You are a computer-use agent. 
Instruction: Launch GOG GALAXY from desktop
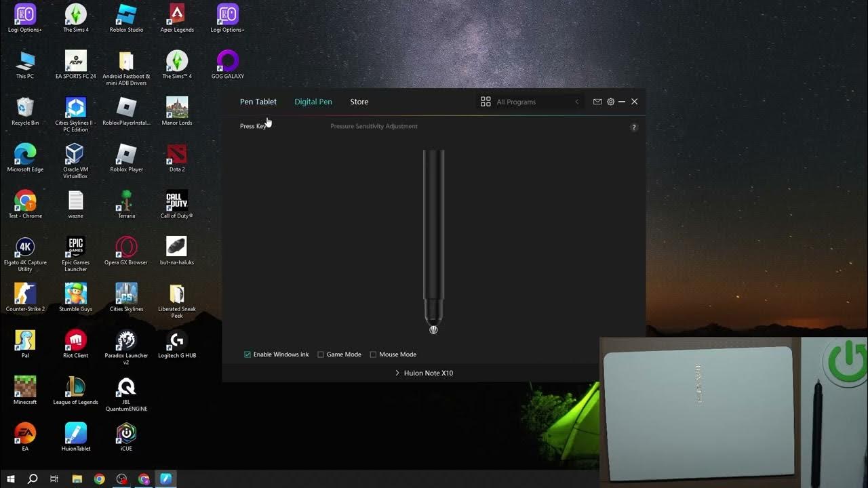coord(227,65)
